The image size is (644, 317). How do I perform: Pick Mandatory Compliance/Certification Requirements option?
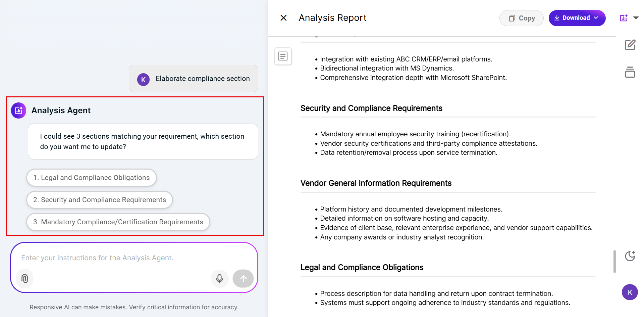coord(118,222)
